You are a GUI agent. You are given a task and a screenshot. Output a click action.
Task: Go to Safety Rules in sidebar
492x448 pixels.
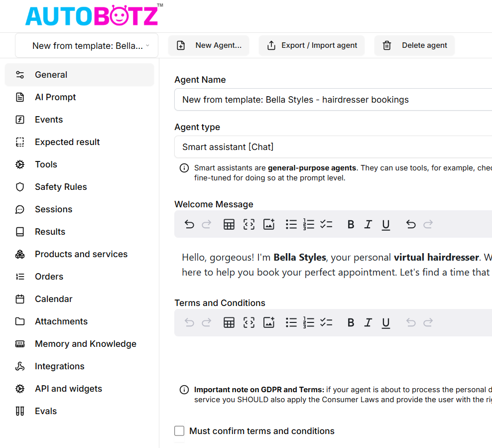click(x=61, y=187)
